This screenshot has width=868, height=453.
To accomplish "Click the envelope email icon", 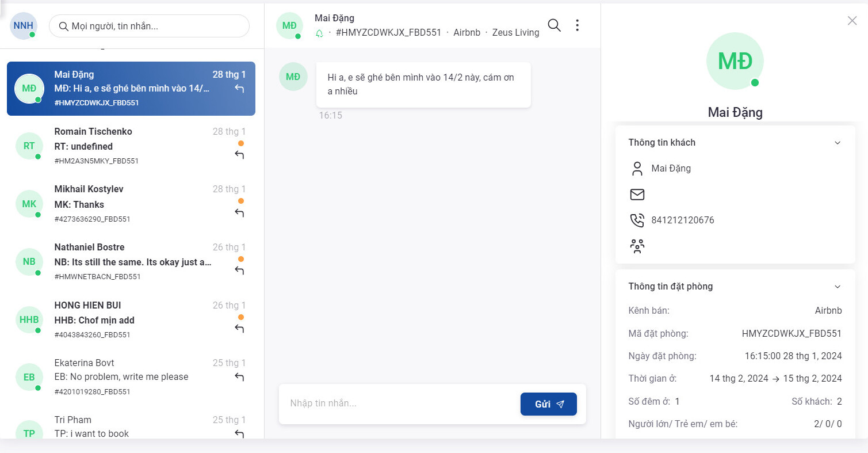I will pyautogui.click(x=637, y=195).
